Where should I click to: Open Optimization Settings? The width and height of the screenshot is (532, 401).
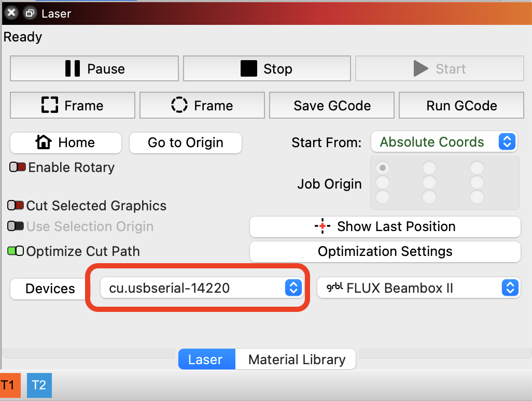tap(385, 251)
